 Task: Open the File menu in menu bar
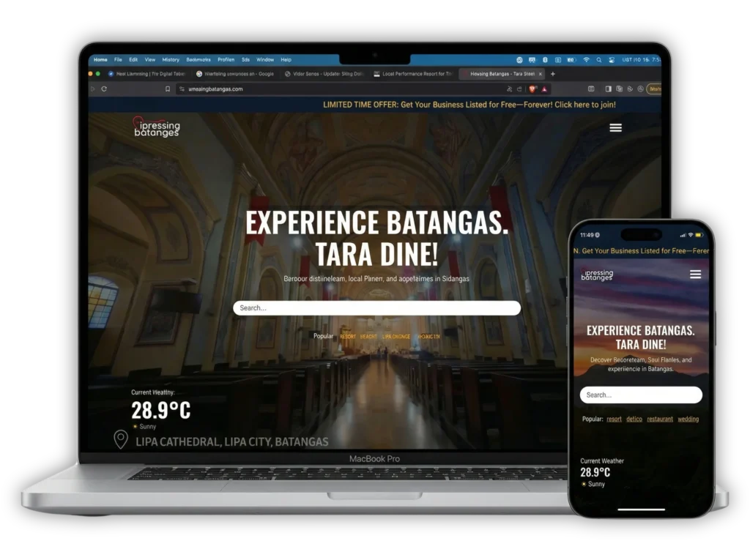pyautogui.click(x=118, y=60)
